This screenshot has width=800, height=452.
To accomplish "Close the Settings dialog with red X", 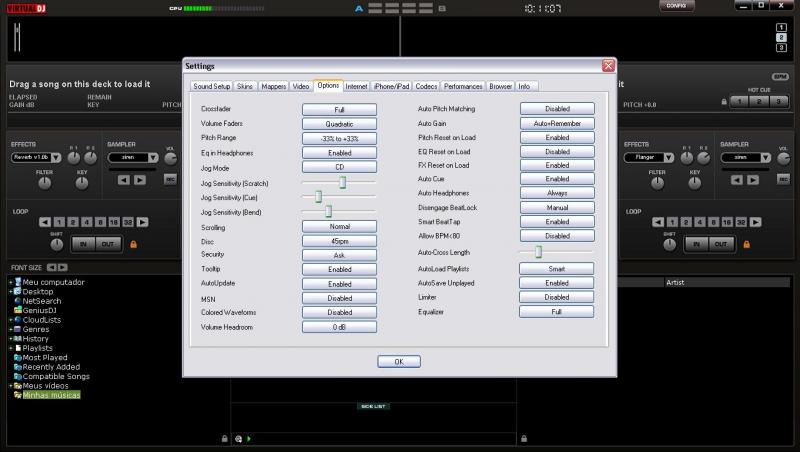I will pos(608,66).
